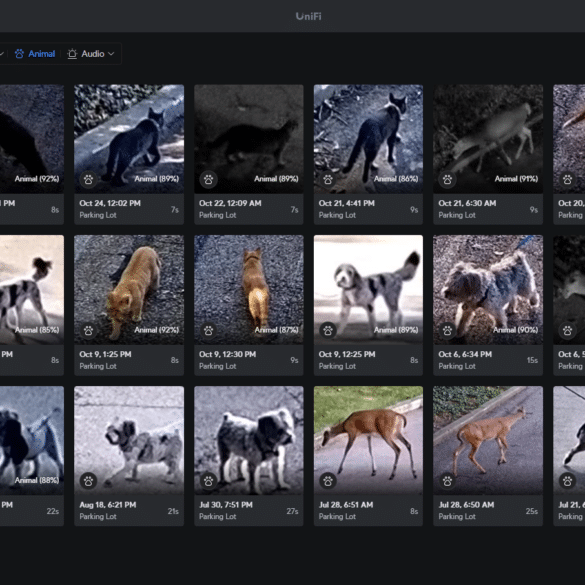Viewport: 585px width, 585px height.
Task: Click paw icon on Jul 28, 6:50 AM clip
Action: tap(447, 481)
